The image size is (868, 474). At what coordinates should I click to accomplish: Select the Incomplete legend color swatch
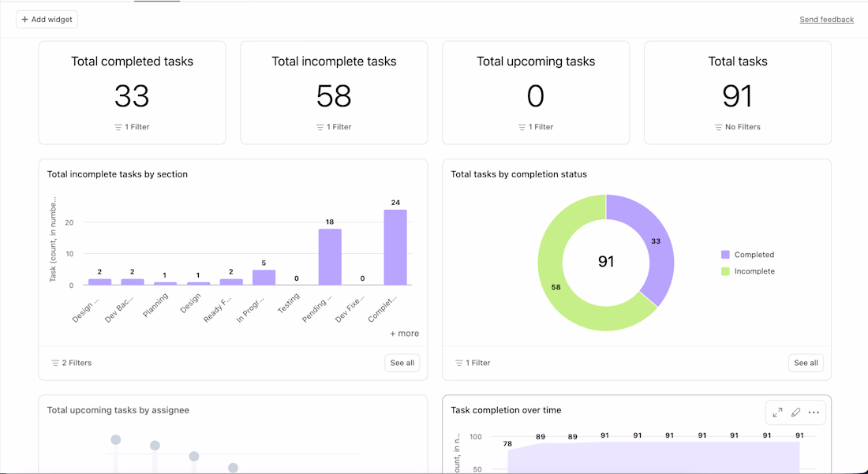coord(725,271)
